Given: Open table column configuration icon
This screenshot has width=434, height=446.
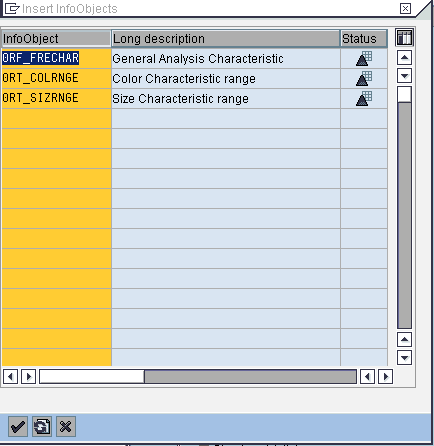Looking at the screenshot, I should click(404, 37).
